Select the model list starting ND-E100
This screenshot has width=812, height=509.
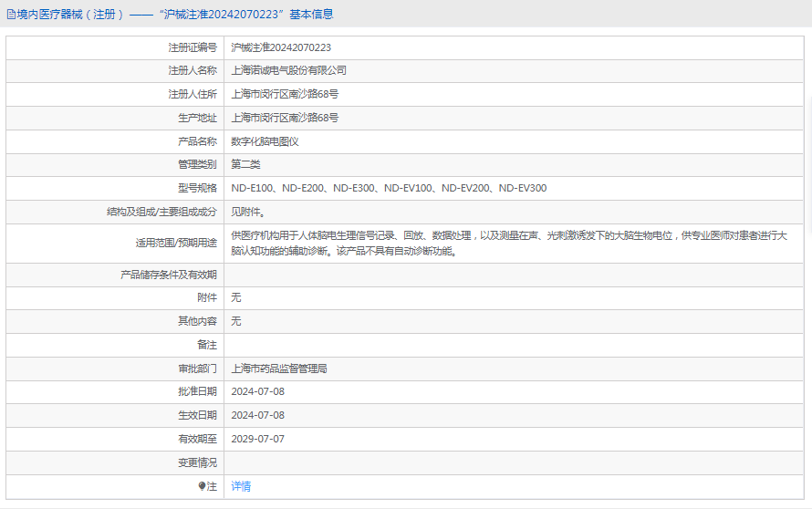point(389,188)
